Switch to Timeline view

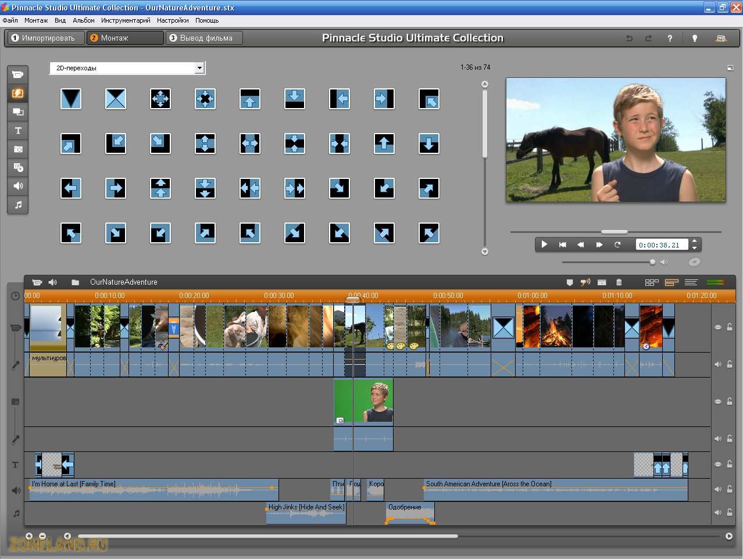click(x=671, y=282)
